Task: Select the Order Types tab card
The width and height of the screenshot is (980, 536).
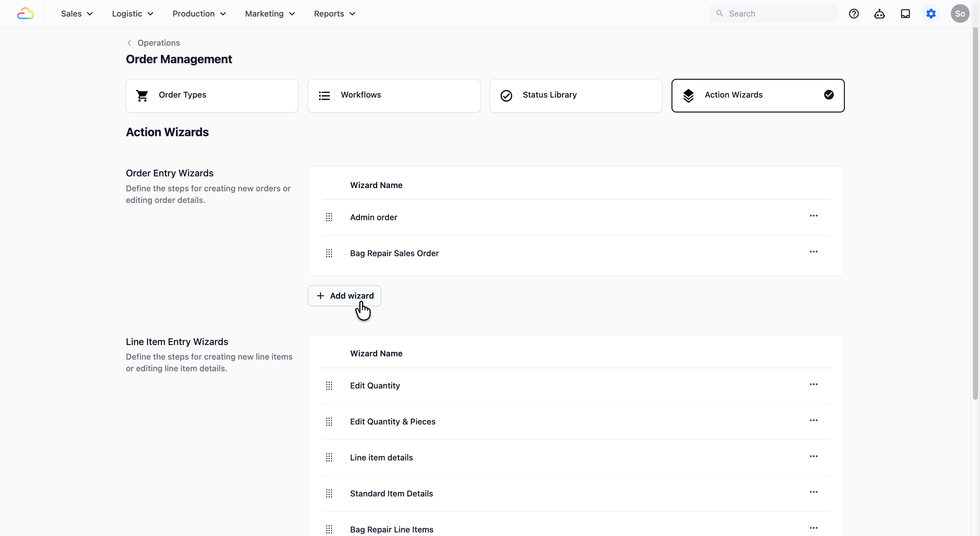Action: (212, 95)
